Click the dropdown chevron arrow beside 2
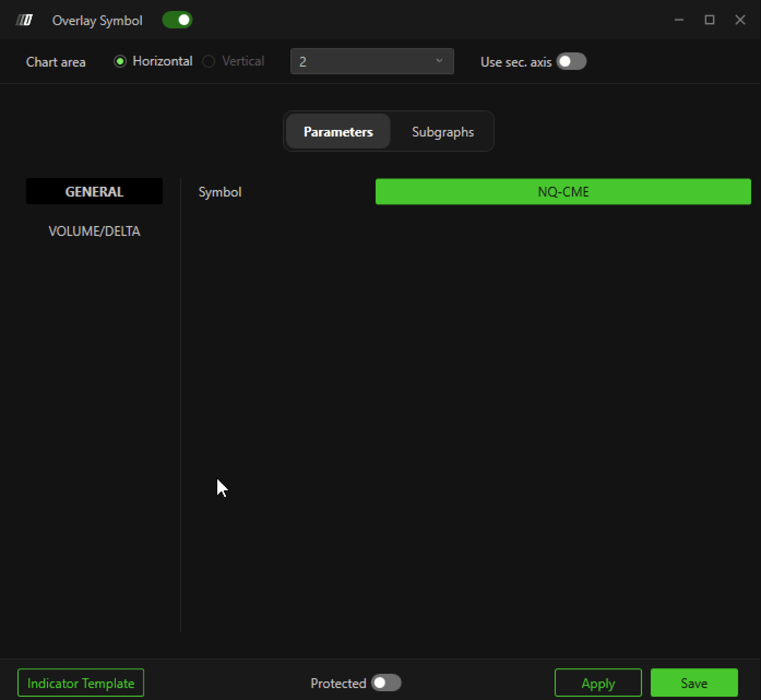 coord(439,61)
